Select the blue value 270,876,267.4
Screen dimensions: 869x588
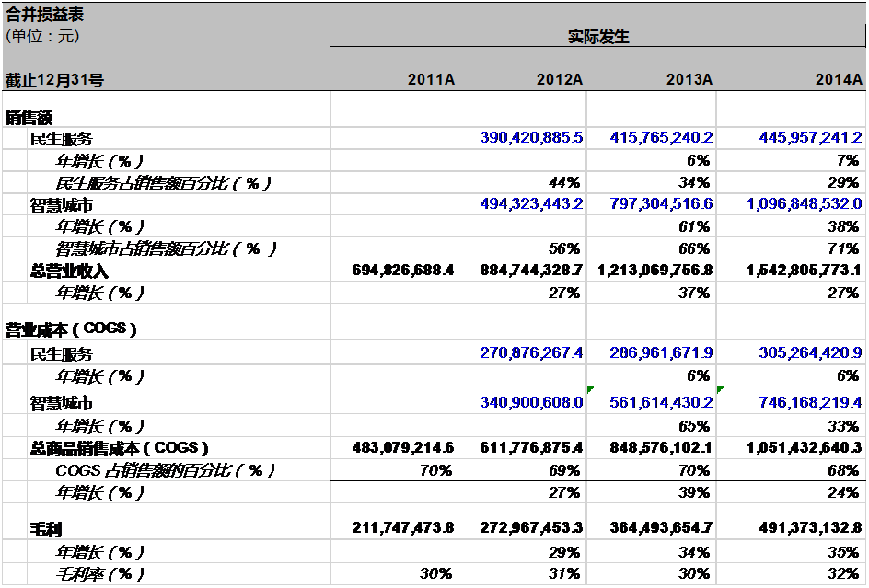[531, 353]
